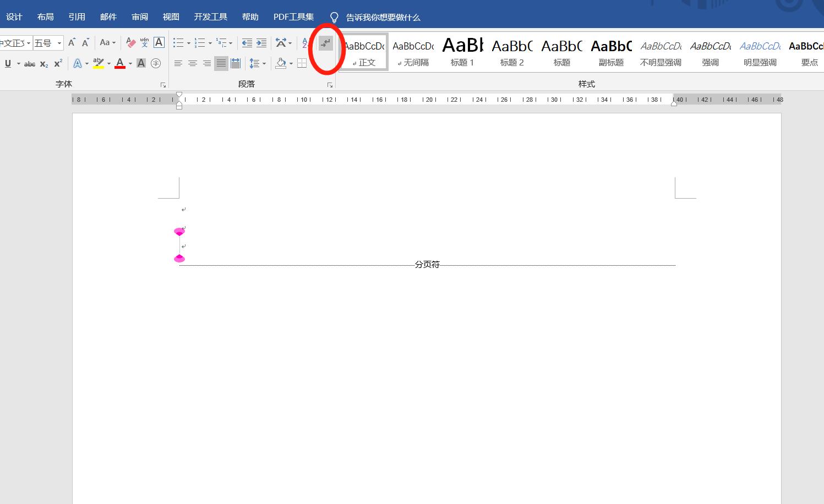This screenshot has width=824, height=504.
Task: Open the text effects dropdown arrow
Action: coord(86,64)
